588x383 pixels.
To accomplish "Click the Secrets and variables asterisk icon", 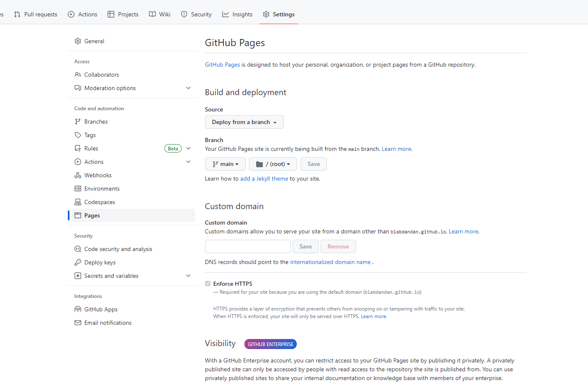I will click(x=78, y=276).
